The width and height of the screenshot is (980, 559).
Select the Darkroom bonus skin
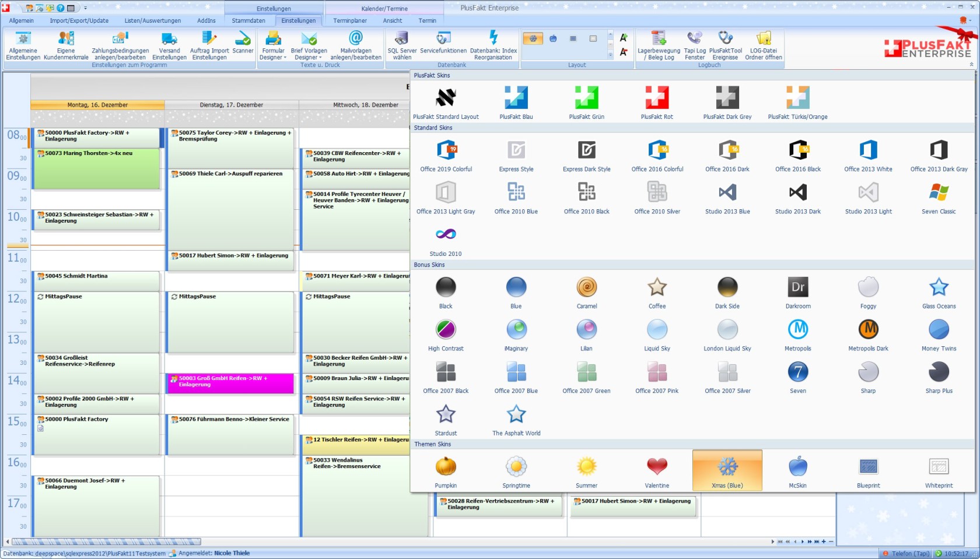tap(798, 292)
